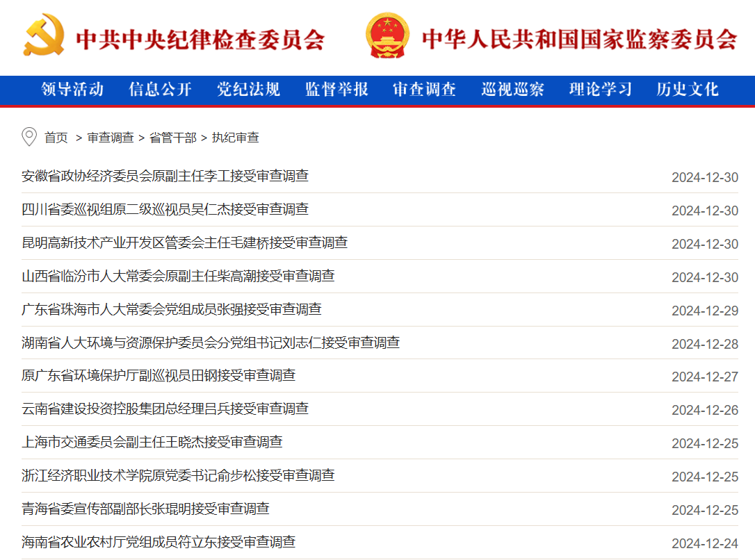Screen dimensions: 755x560
Task: Go to 首页 in breadcrumb
Action: pyautogui.click(x=56, y=138)
